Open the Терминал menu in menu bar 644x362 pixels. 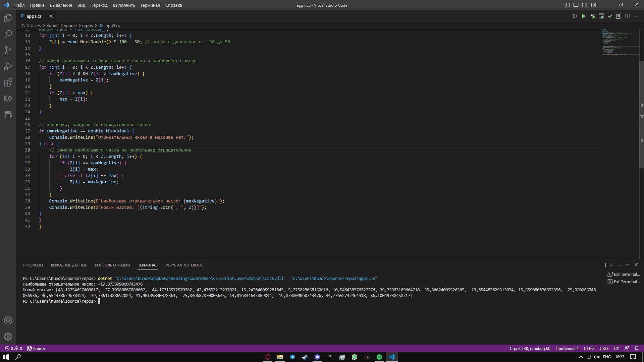[x=150, y=5]
